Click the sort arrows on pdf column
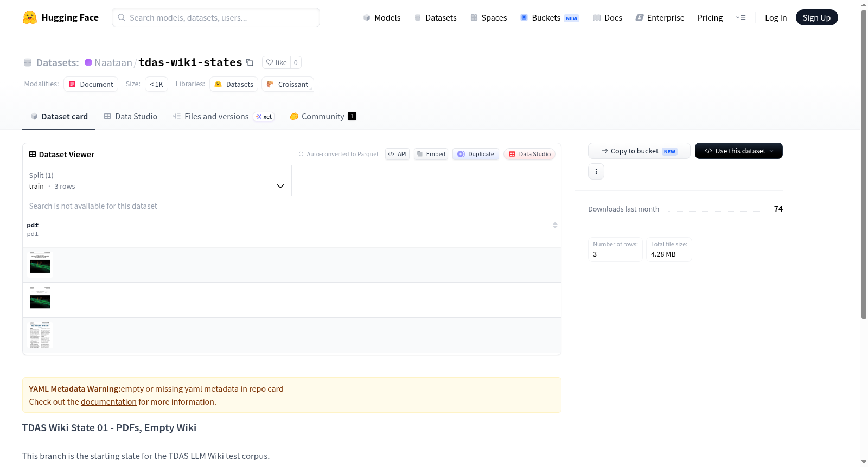The width and height of the screenshot is (868, 467). tap(555, 225)
